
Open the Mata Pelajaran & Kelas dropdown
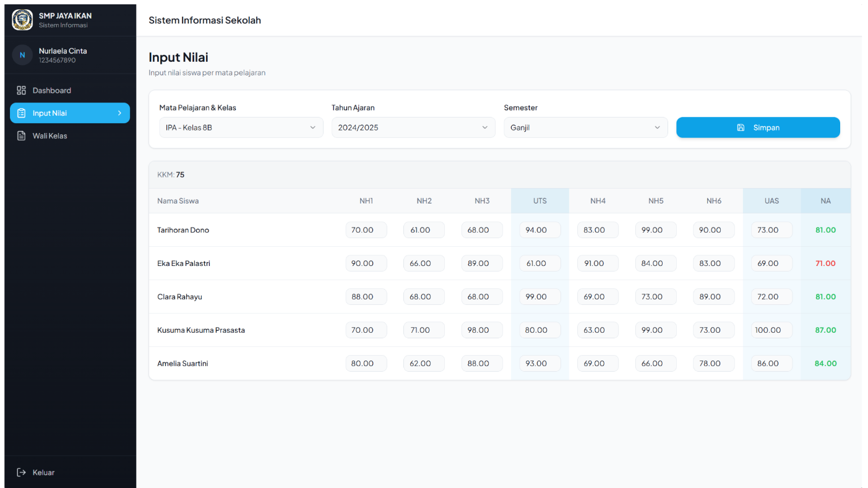[241, 127]
